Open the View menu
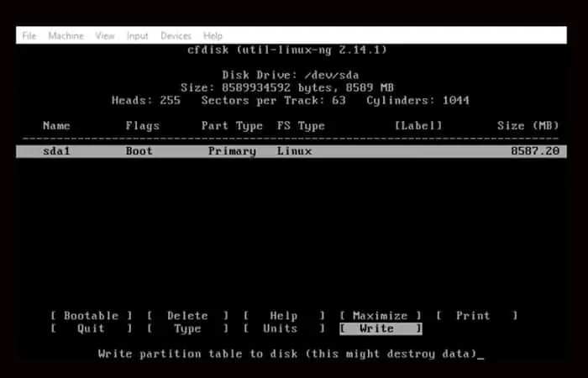The image size is (588, 378). (x=105, y=35)
